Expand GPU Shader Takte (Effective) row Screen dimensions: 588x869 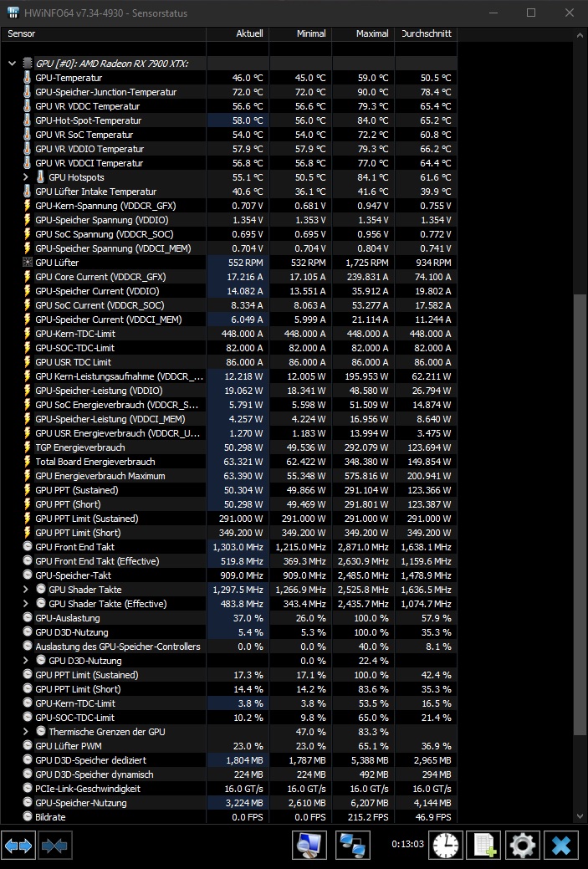coord(25,604)
